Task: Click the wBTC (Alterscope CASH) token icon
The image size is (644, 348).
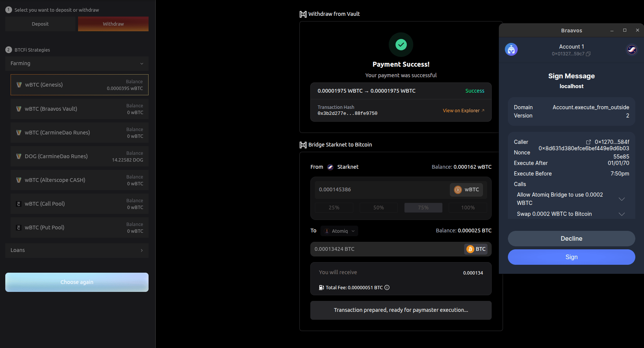Action: pyautogui.click(x=18, y=180)
